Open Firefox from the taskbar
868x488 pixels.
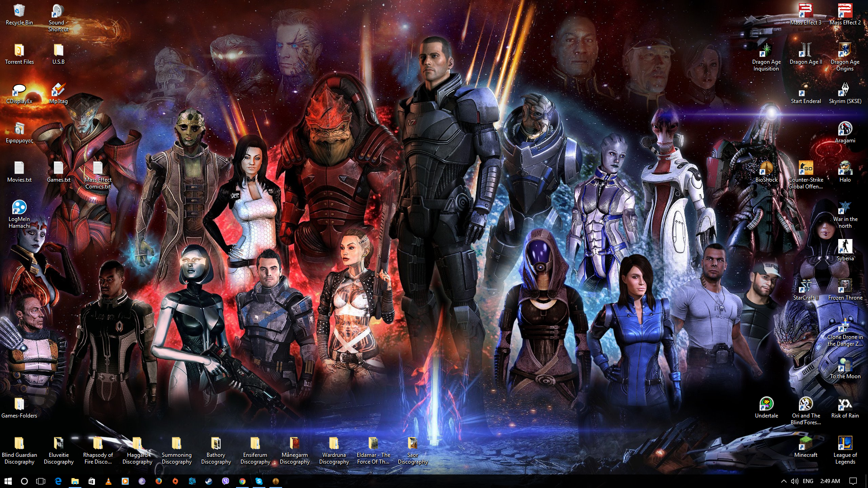158,481
